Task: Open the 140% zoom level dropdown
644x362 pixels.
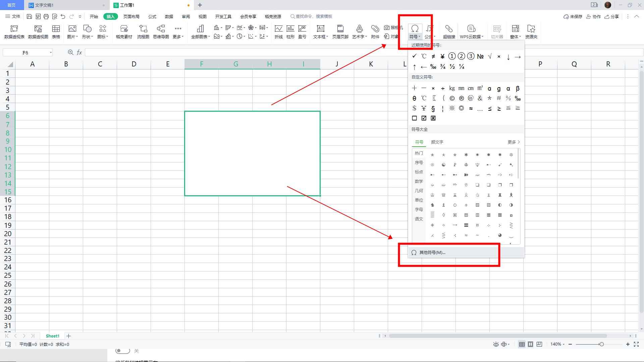Action: [x=557, y=344]
